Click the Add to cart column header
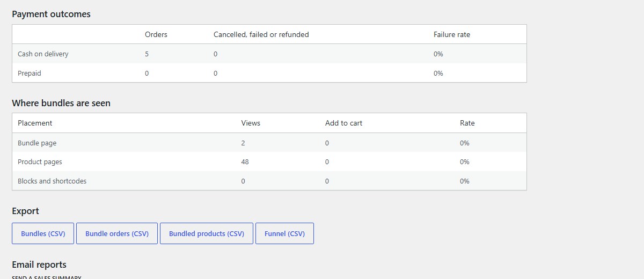The height and width of the screenshot is (279, 644). [x=343, y=123]
